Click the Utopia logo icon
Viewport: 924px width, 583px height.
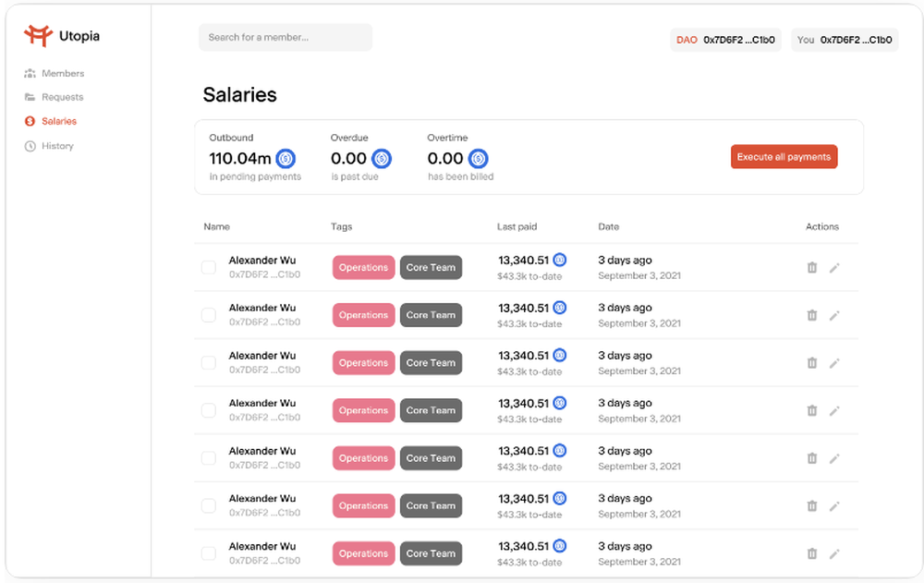coord(38,36)
